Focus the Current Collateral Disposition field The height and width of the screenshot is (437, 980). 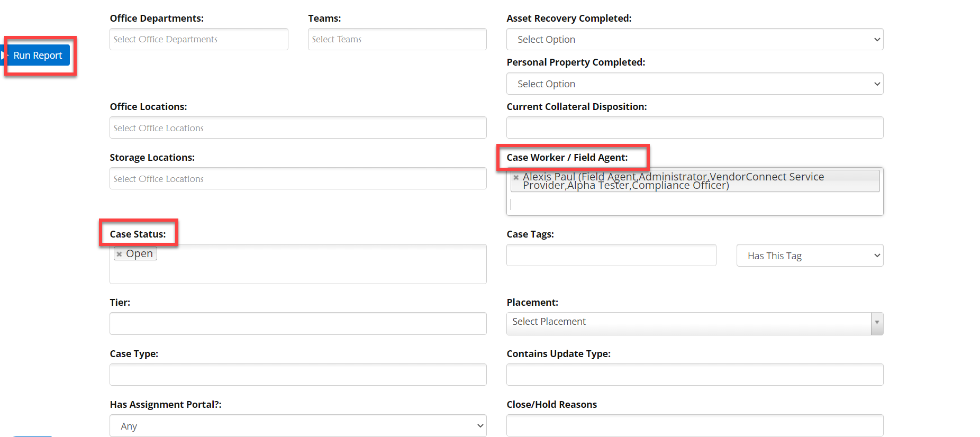click(695, 128)
